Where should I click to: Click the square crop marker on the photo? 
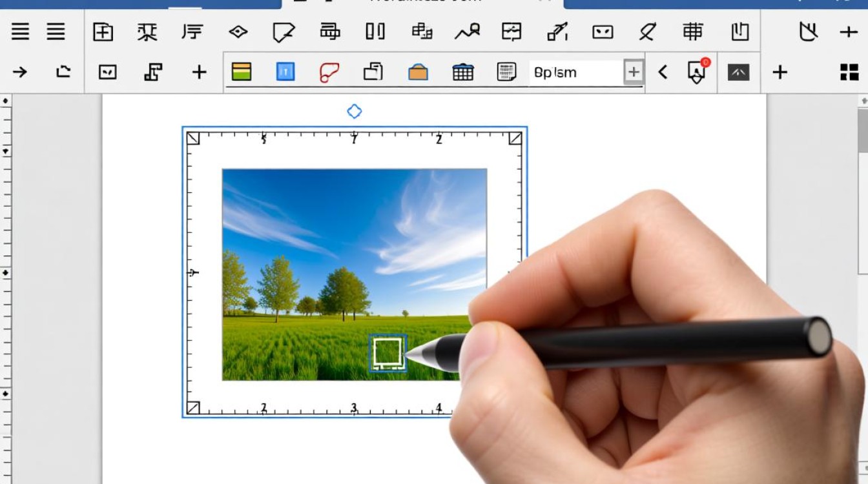[387, 353]
